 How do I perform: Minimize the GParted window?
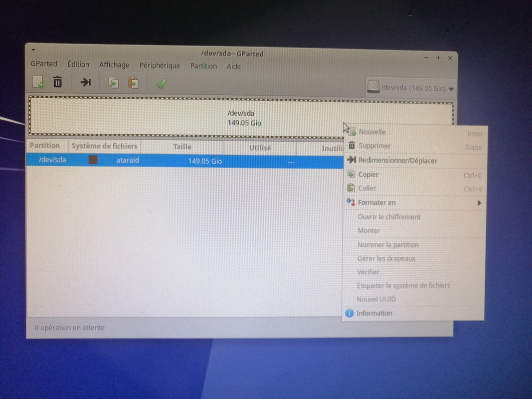(426, 58)
